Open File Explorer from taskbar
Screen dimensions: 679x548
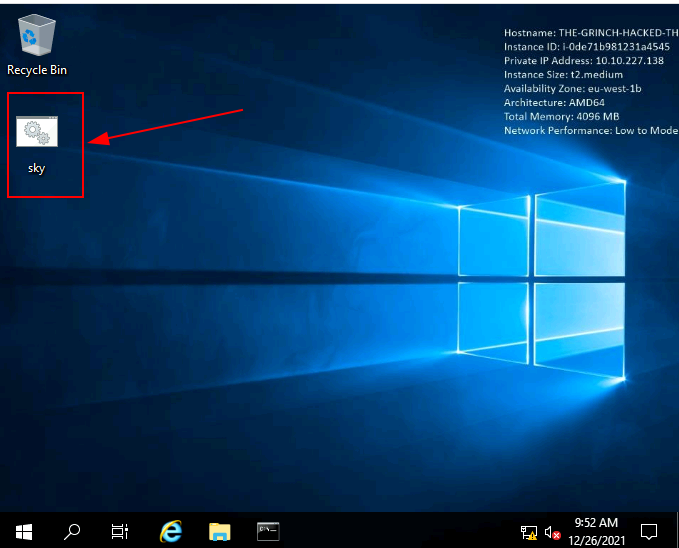[220, 532]
